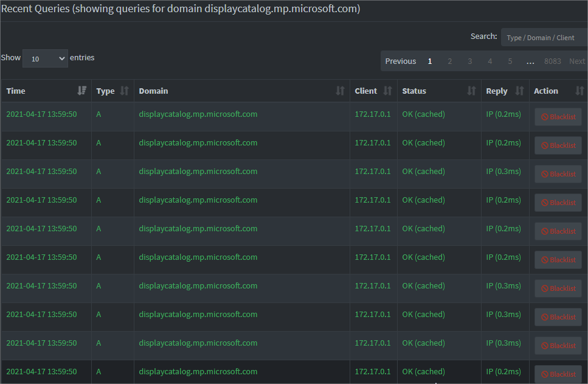
Task: Click the "entries" label beside the dropdown
Action: (82, 58)
